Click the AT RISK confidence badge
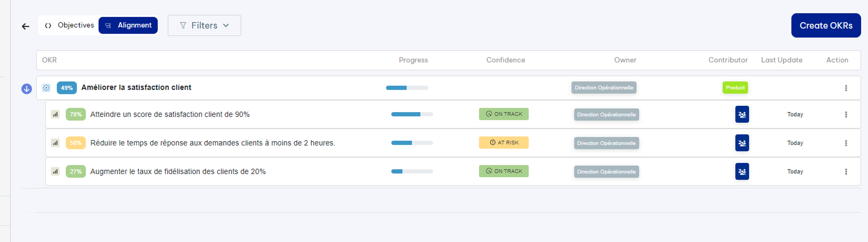Screen dimensions: 868x242 503,143
